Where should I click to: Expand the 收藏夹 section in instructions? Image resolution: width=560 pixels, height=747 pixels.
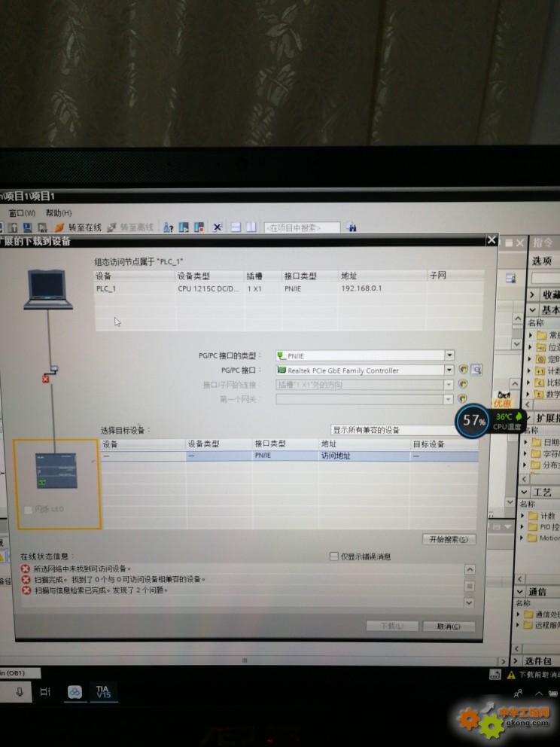coord(532,295)
